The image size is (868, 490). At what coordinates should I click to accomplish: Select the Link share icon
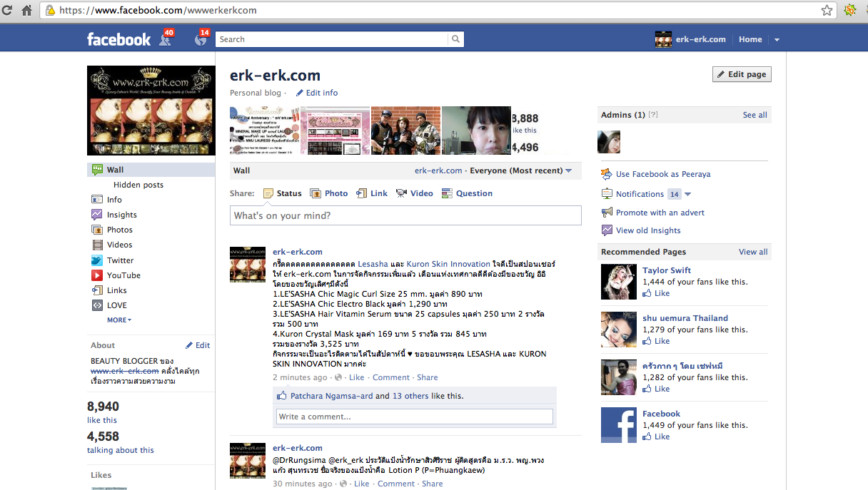(362, 193)
